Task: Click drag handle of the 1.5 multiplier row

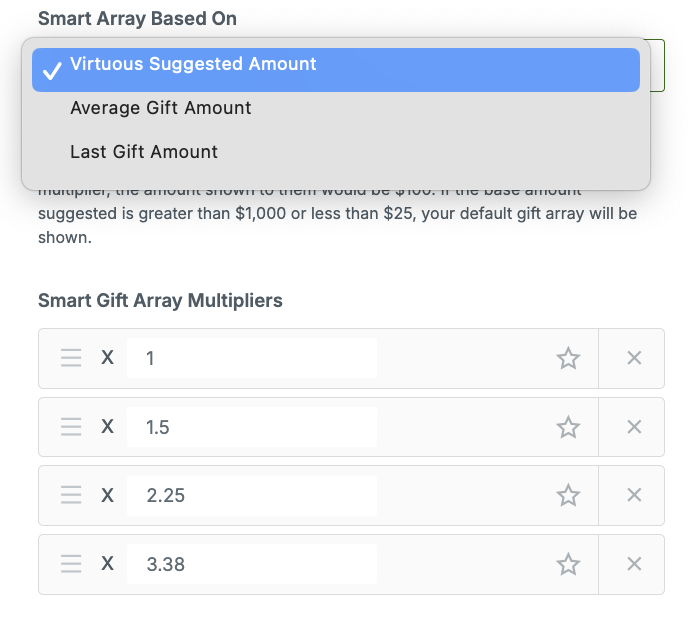Action: [71, 427]
